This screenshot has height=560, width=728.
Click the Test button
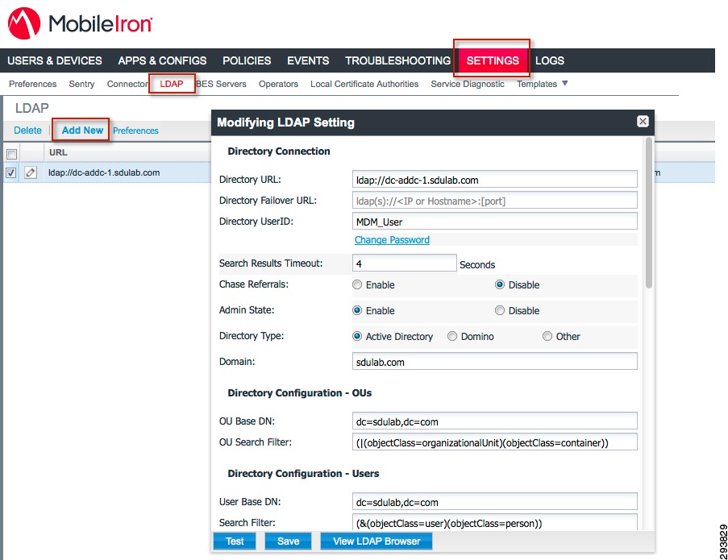pyautogui.click(x=235, y=541)
